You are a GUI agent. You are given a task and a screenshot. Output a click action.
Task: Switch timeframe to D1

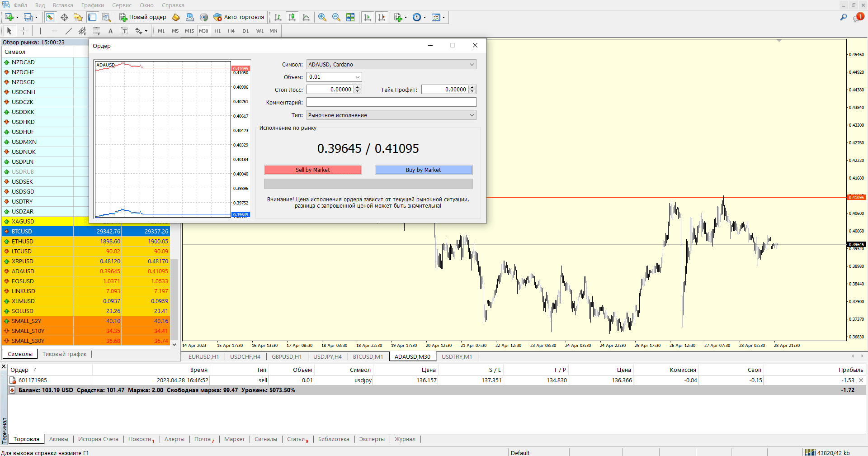pyautogui.click(x=245, y=31)
